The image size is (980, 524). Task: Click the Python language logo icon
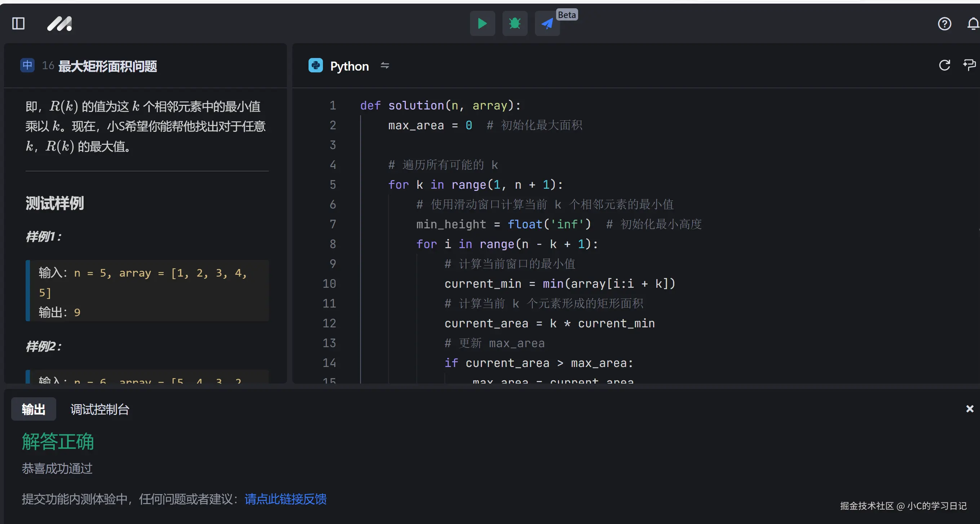(x=315, y=66)
